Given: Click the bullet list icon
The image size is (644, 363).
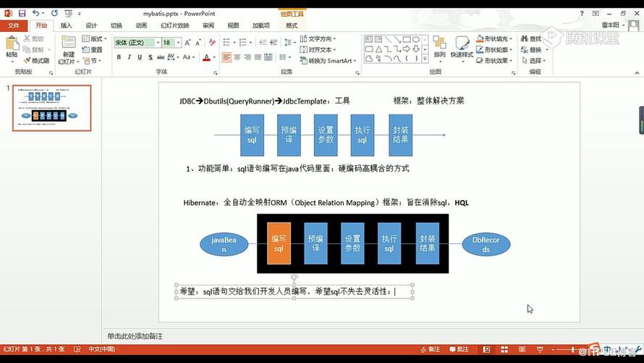Looking at the screenshot, I should click(x=226, y=42).
